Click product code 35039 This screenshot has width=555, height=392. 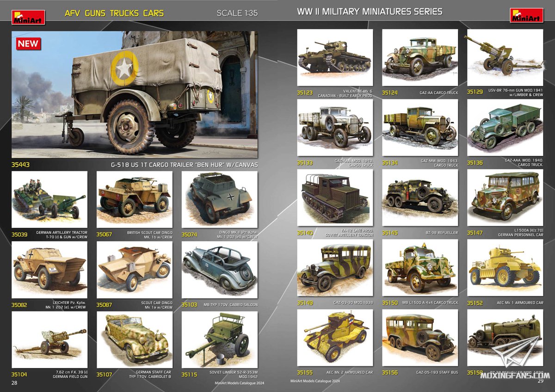click(19, 234)
